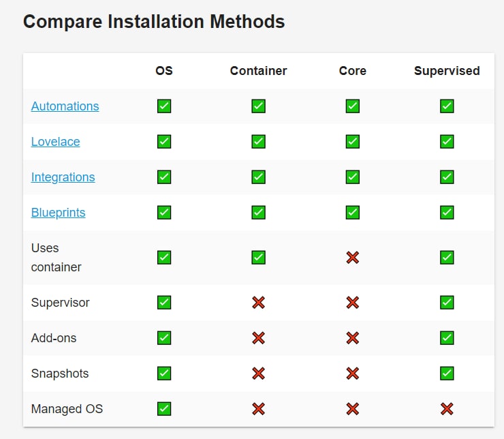Open the Lovelace link
The height and width of the screenshot is (439, 504).
[55, 142]
